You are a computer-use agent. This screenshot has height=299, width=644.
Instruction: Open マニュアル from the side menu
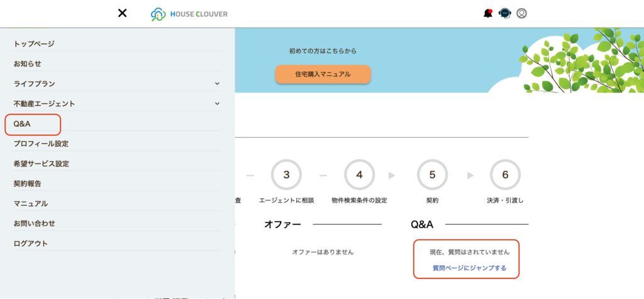(30, 204)
